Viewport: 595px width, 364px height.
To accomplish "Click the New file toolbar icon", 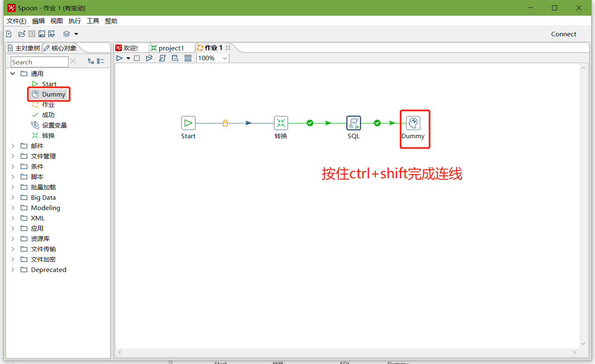I will coord(9,34).
